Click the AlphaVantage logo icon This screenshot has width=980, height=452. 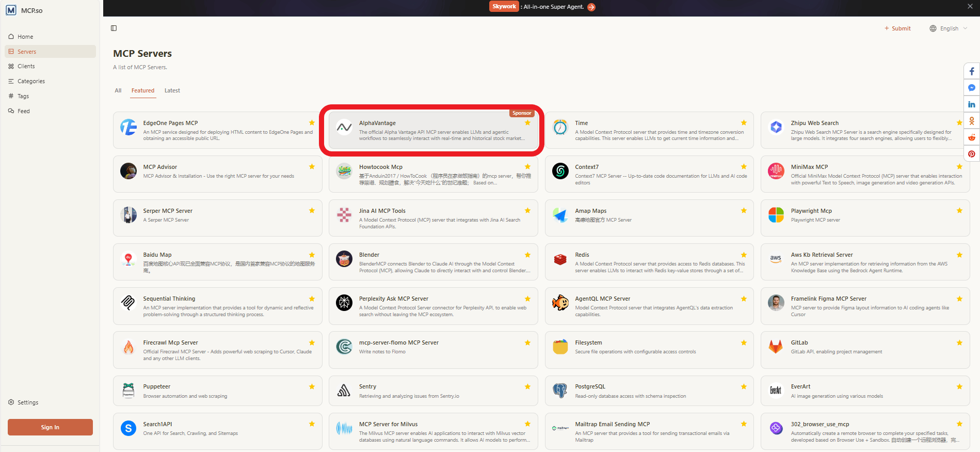coord(344,127)
